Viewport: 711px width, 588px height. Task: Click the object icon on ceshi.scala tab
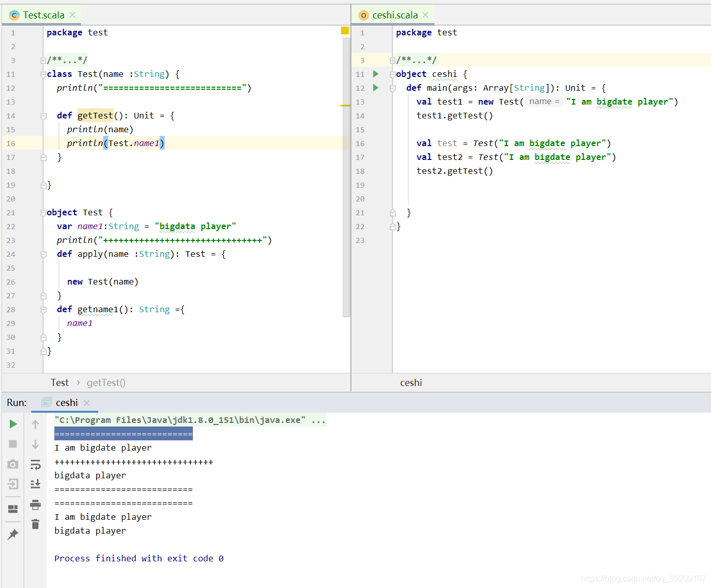(x=364, y=15)
